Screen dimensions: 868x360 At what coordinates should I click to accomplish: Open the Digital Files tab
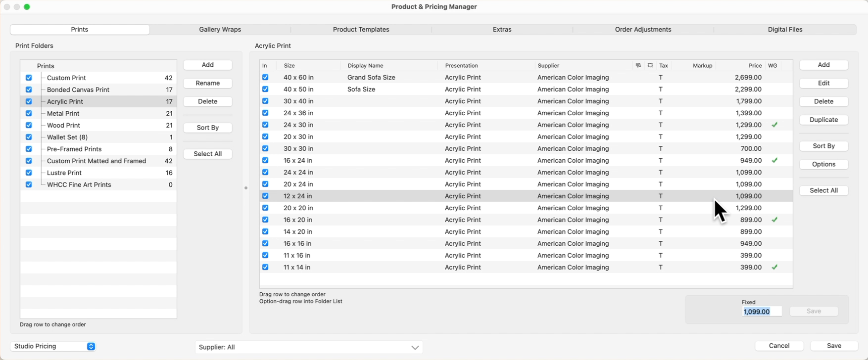[x=785, y=30]
